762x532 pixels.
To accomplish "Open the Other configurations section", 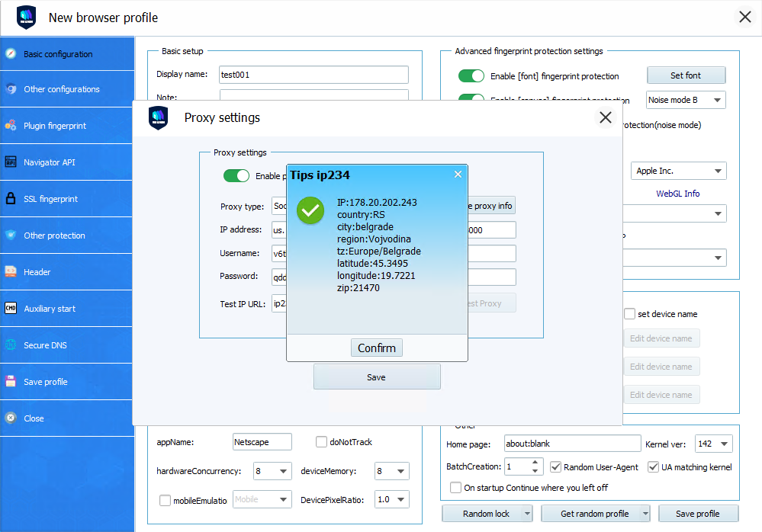I will [x=61, y=89].
